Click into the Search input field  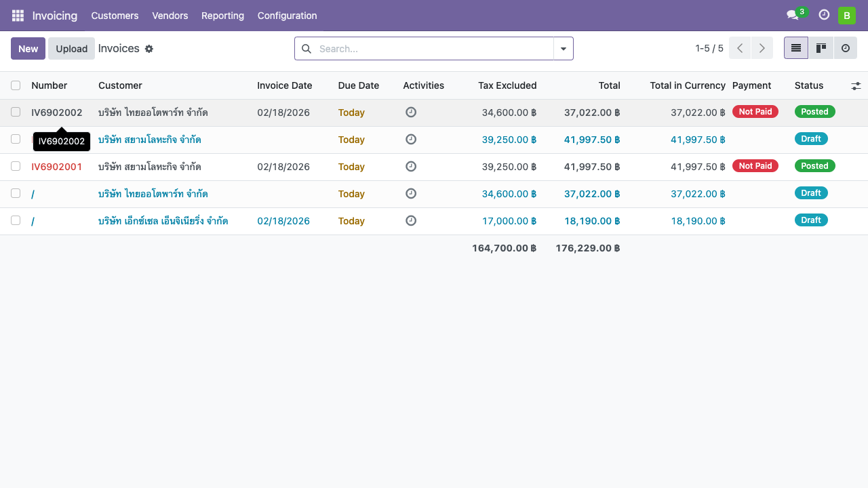[x=434, y=49]
